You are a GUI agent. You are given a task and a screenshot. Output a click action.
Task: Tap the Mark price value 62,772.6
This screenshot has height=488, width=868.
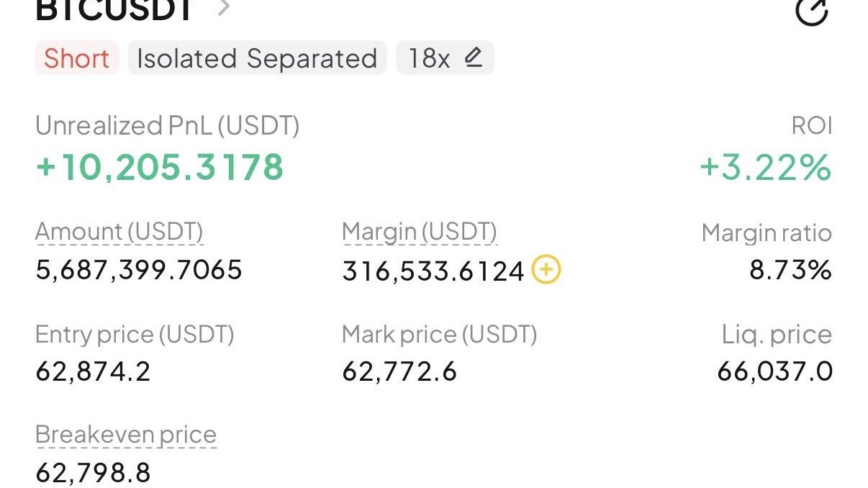[399, 371]
